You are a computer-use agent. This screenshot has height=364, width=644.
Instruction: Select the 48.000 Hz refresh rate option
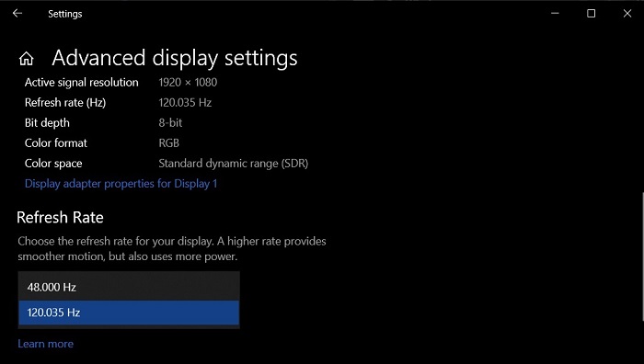click(129, 287)
